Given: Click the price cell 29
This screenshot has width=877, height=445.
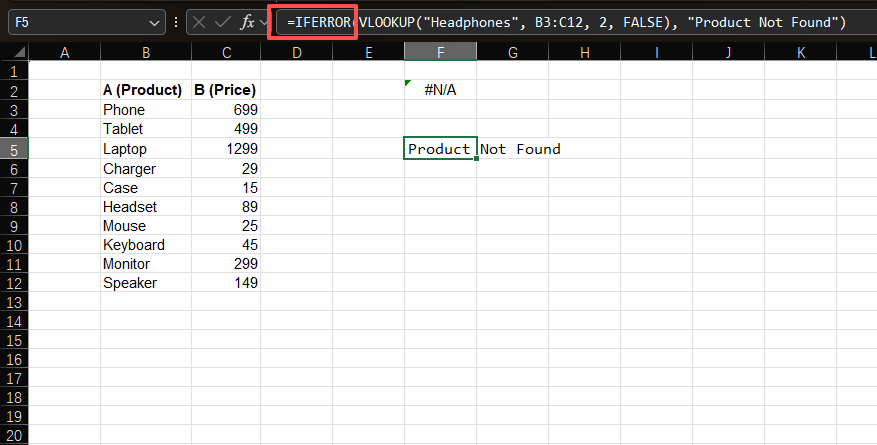Looking at the screenshot, I should [x=226, y=169].
